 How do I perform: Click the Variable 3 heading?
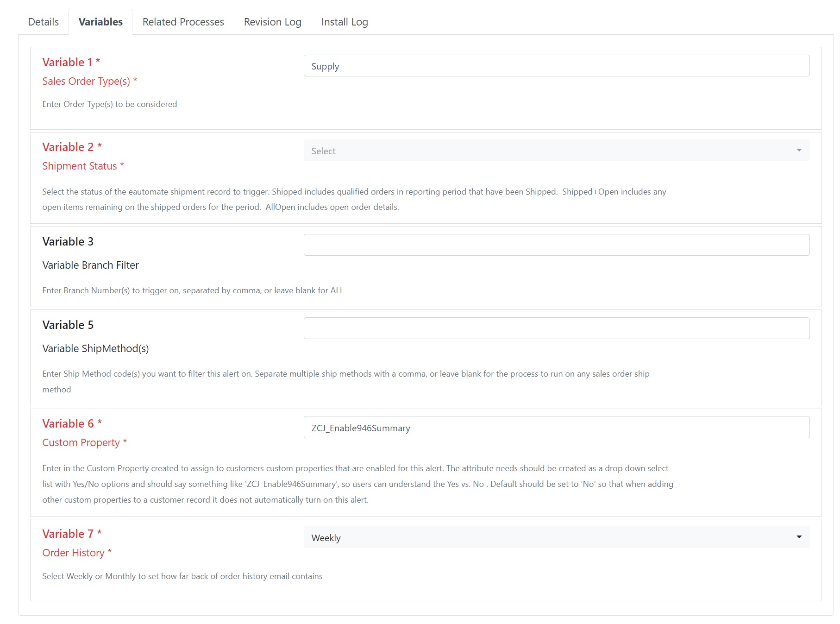[x=68, y=241]
